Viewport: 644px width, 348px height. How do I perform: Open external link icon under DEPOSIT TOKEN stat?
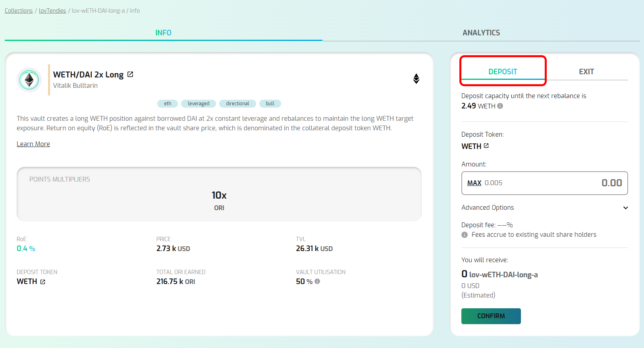[x=43, y=282]
